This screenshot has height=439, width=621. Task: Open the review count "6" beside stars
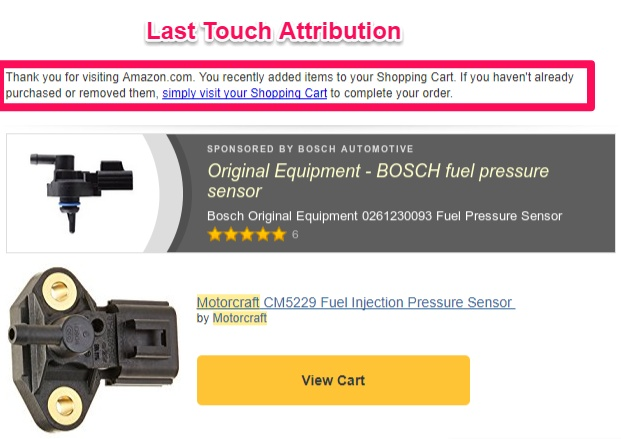pos(295,235)
